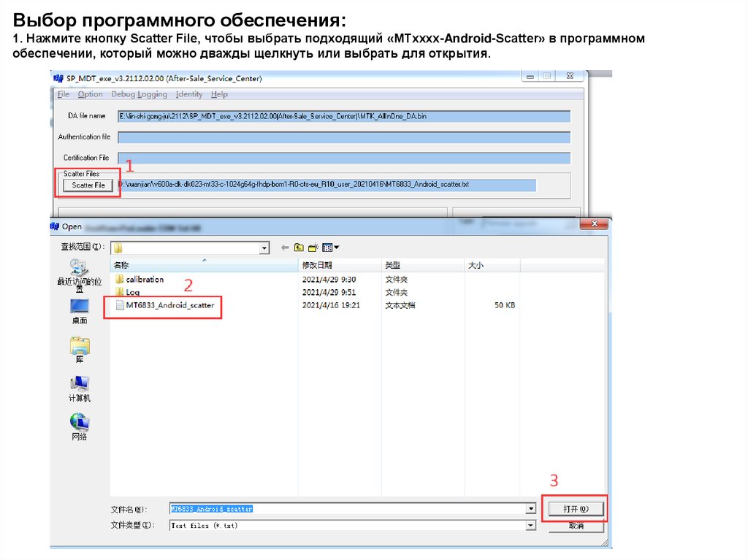Click the SP_MDT title bar app icon
748x560 pixels.
pos(58,78)
